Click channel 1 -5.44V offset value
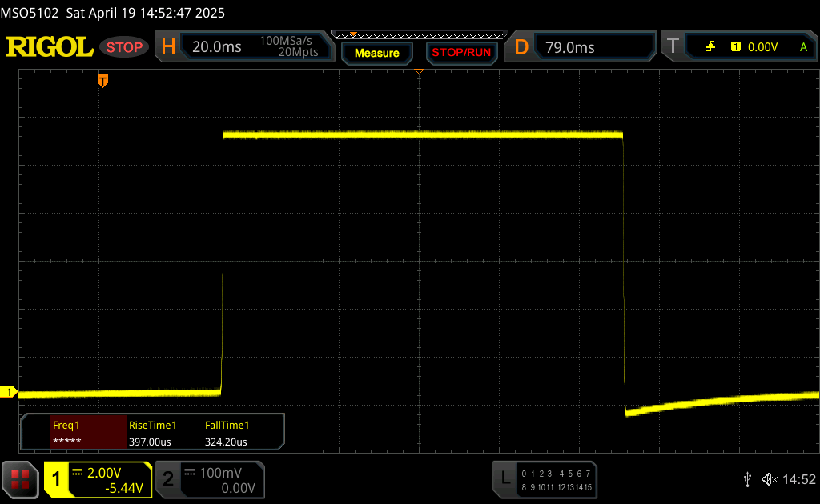820x504 pixels. [124, 488]
